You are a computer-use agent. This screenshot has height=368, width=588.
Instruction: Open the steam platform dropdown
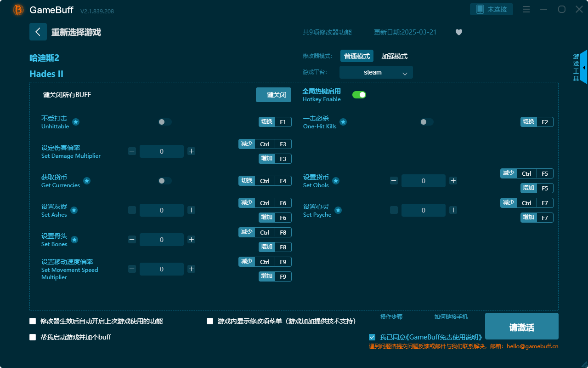376,72
